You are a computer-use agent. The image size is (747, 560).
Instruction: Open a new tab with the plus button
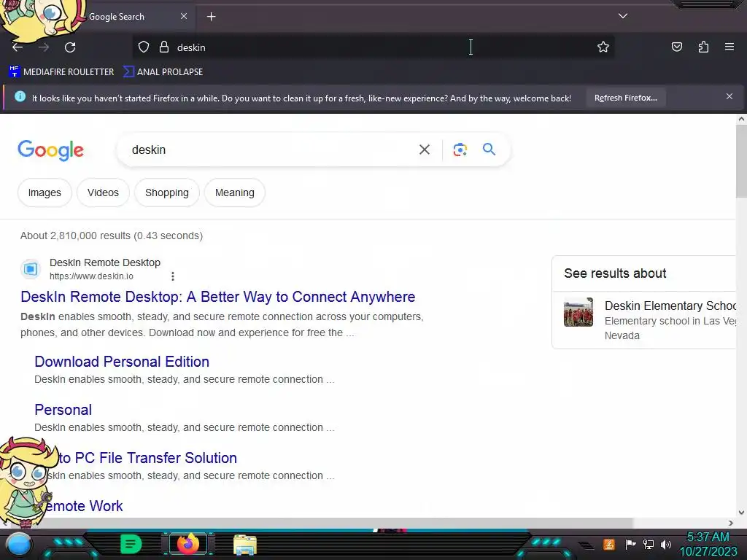[211, 17]
